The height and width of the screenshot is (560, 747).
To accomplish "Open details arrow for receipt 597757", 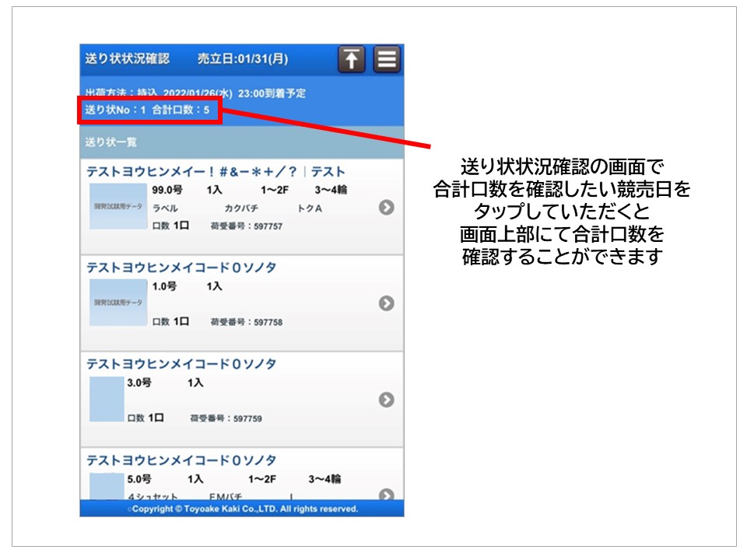I will tap(386, 207).
